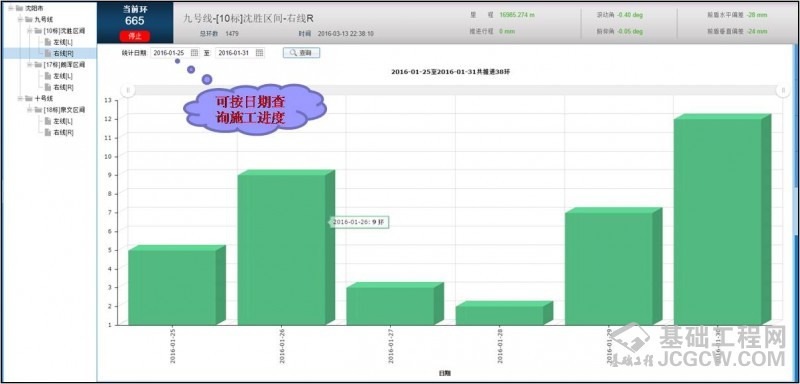Screen dimensions: 800x384
Task: Open the end date calendar picker icon
Action: pyautogui.click(x=259, y=53)
